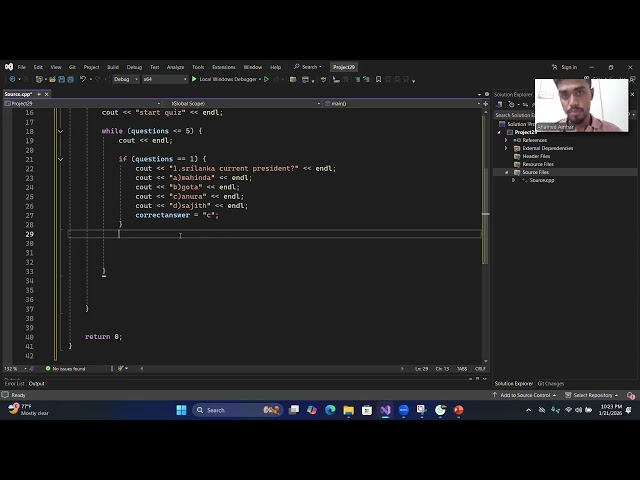This screenshot has width=640, height=480.
Task: Click the notifications bell icon in status bar
Action: pos(631,395)
